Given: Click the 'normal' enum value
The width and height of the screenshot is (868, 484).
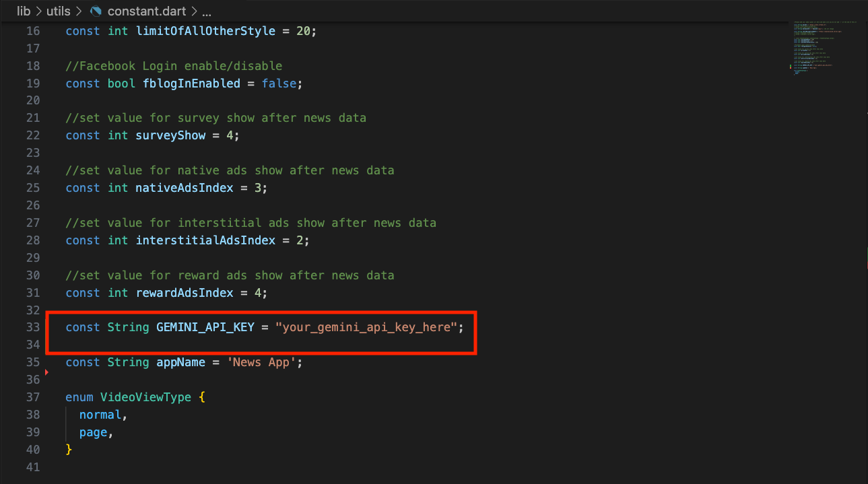Looking at the screenshot, I should pos(100,415).
